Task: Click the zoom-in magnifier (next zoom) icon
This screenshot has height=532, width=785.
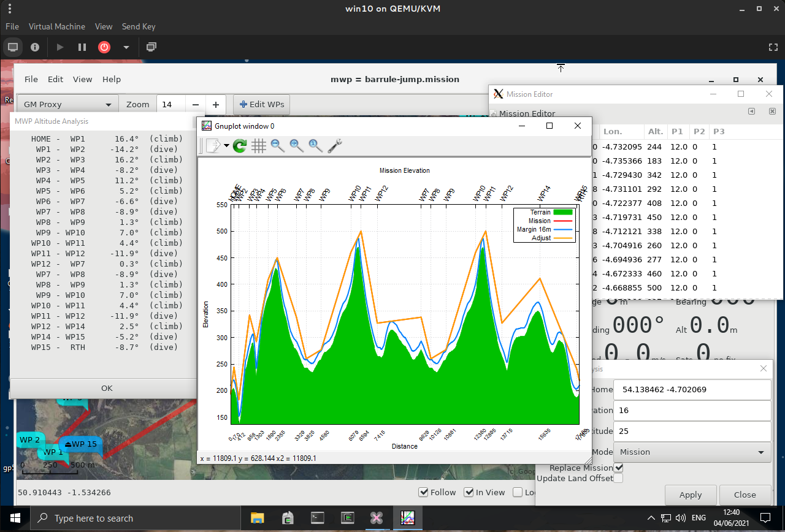Action: pyautogui.click(x=297, y=146)
